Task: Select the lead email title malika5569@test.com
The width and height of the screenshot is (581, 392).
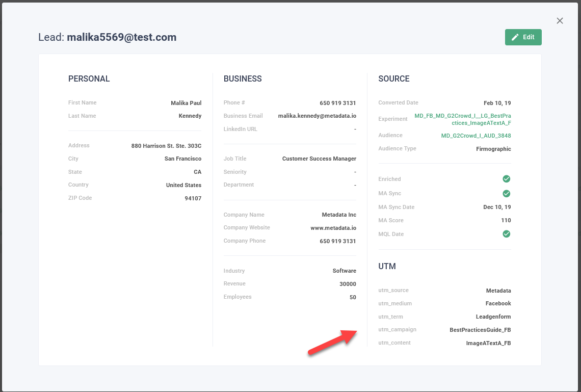Action: point(121,37)
